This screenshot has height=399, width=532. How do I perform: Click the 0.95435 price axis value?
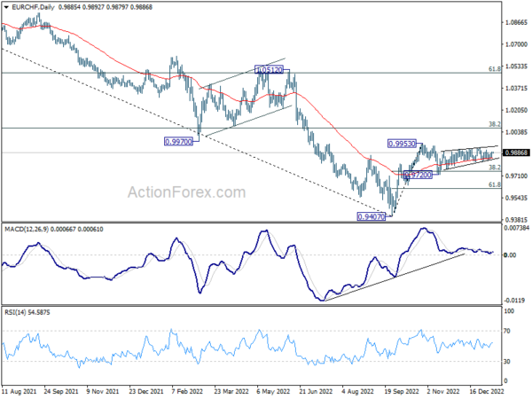click(516, 198)
